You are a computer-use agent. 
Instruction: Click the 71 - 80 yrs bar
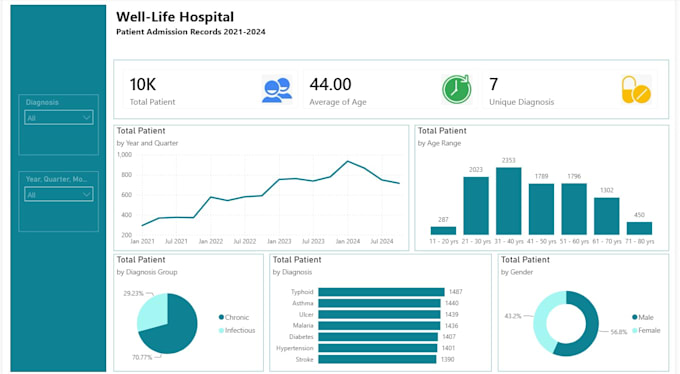click(x=639, y=228)
